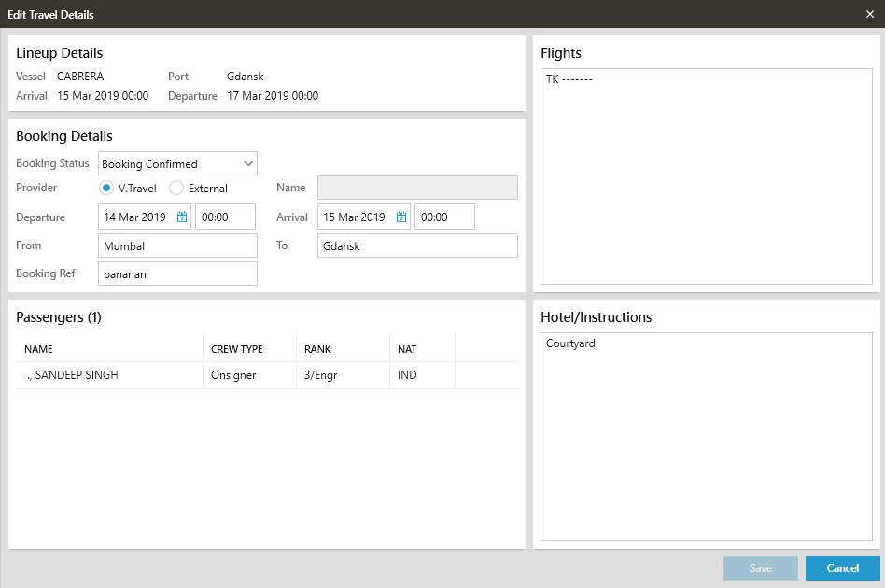This screenshot has width=885, height=588.
Task: Select the External provider radio button
Action: coord(176,189)
